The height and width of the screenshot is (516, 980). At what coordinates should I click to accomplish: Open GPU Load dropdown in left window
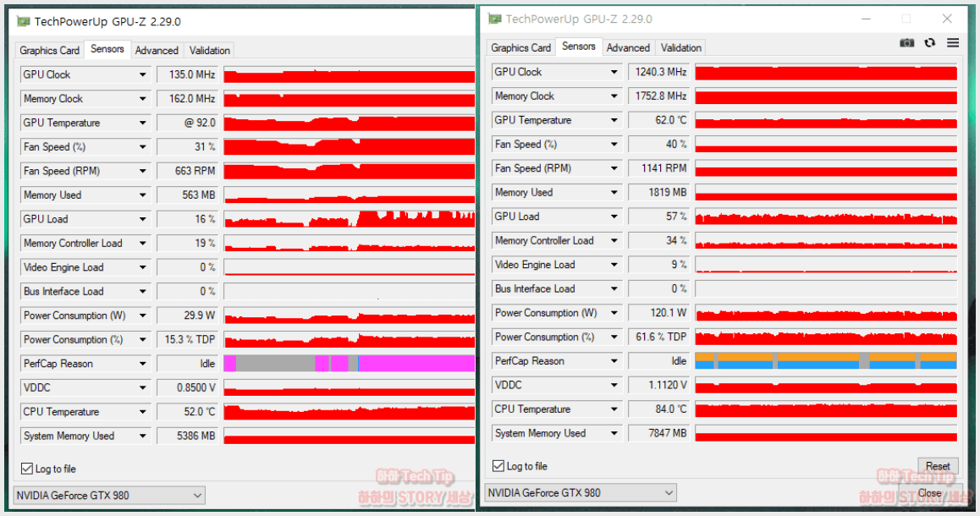coord(142,219)
